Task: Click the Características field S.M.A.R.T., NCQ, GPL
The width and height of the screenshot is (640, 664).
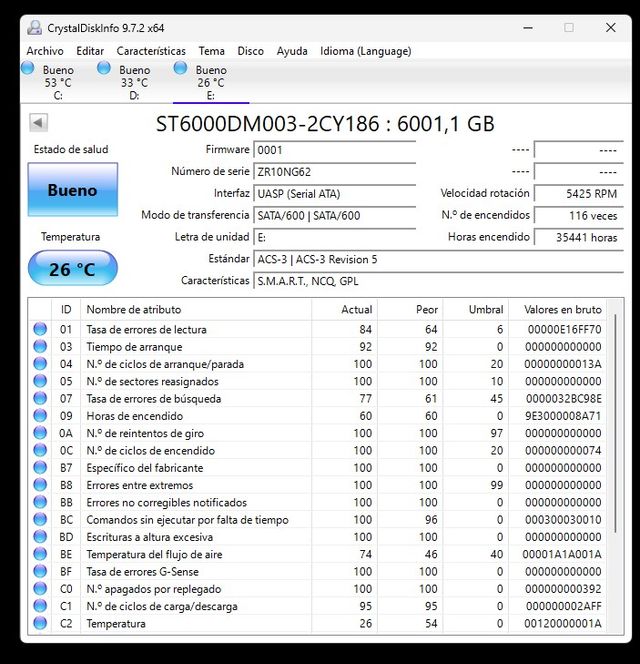Action: coord(438,281)
